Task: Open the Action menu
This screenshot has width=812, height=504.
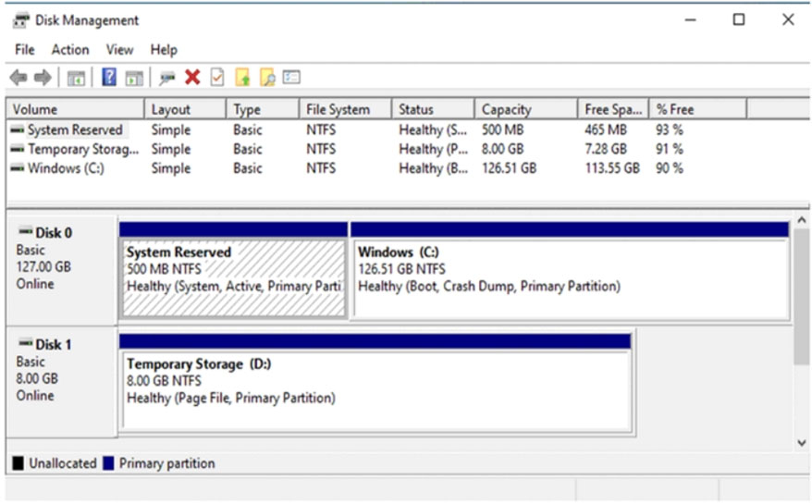Action: [70, 50]
